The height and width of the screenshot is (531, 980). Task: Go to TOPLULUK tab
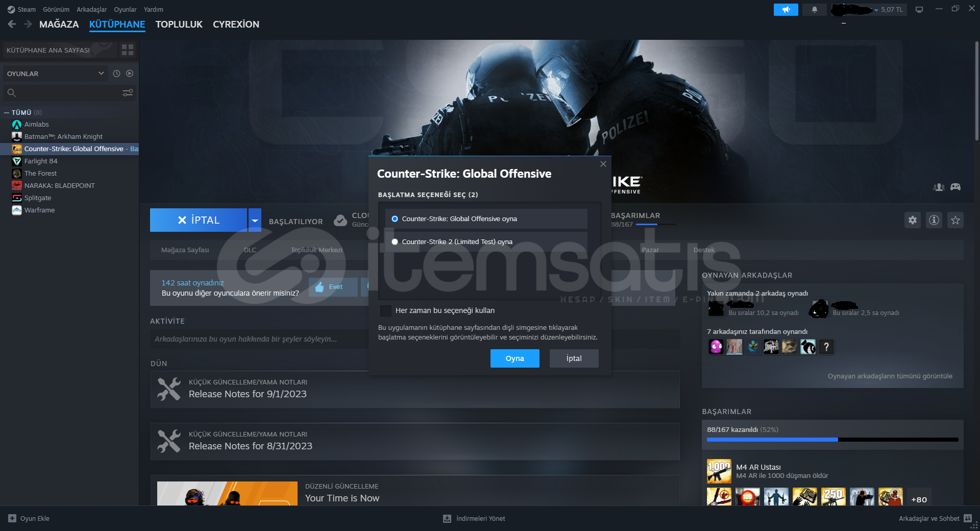point(179,24)
